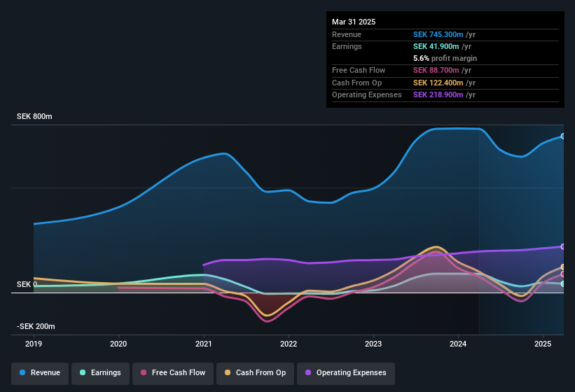Viewport: 575px width, 392px height.
Task: Click the Operating Expenses label in tooltip
Action: point(367,94)
